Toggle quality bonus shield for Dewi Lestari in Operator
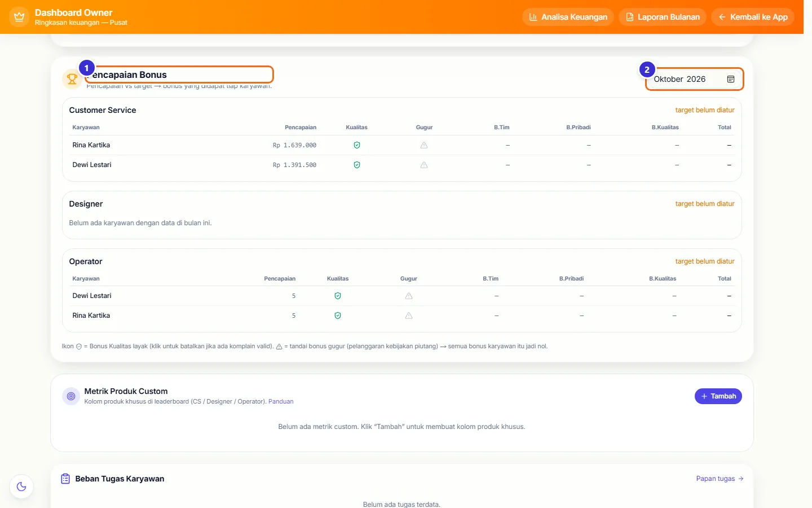Screen dimensions: 812x508 (338, 296)
